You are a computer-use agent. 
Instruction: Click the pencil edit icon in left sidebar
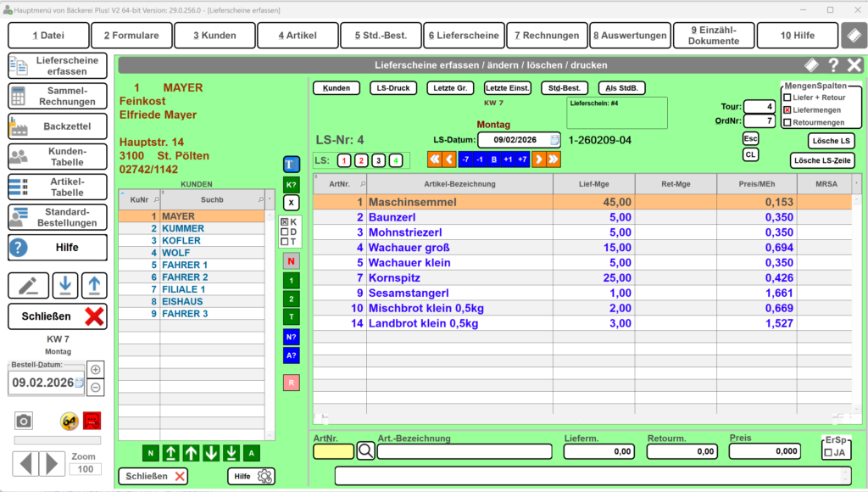tap(28, 286)
